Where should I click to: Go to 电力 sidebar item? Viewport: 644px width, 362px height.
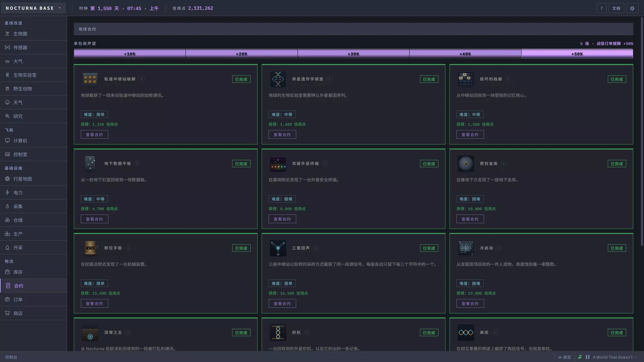click(34, 193)
